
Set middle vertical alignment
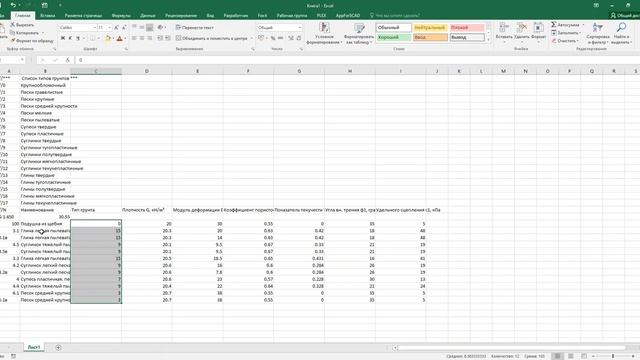[x=142, y=27]
